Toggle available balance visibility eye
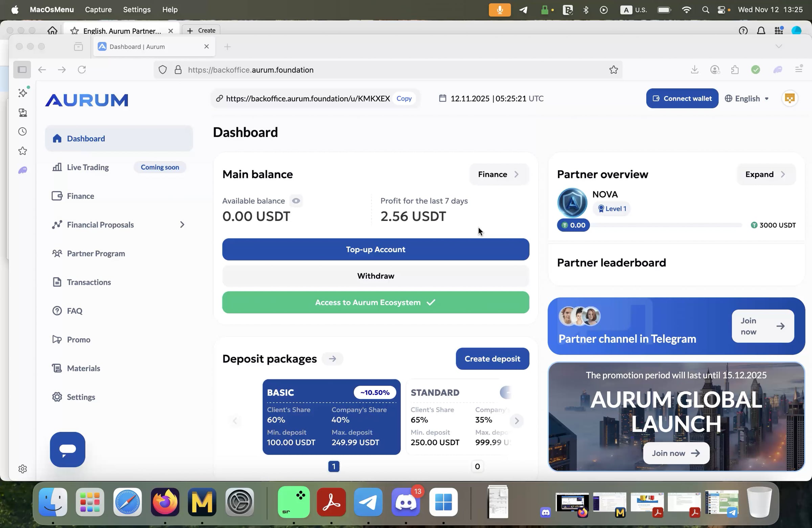Viewport: 812px width, 528px height. pos(296,201)
